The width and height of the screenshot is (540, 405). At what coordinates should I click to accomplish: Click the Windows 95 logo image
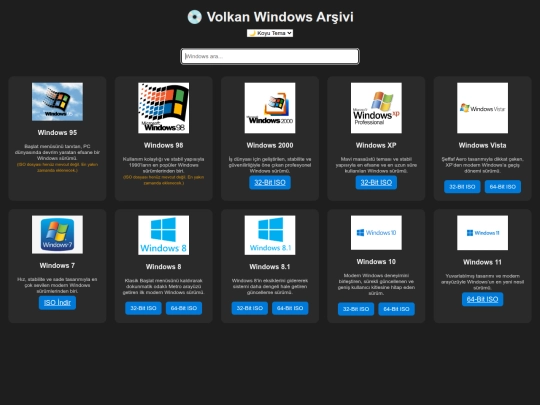click(57, 102)
